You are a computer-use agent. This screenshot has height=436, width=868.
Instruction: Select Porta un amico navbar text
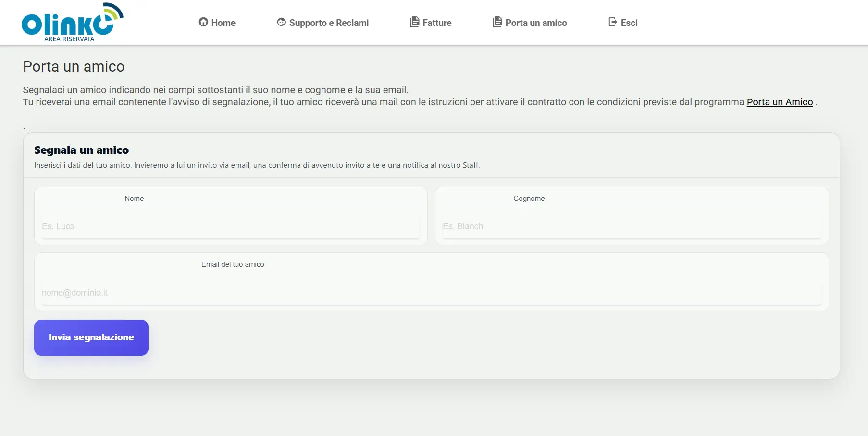tap(536, 23)
